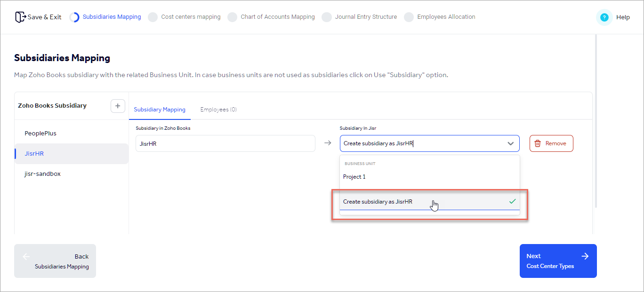Open Help via the question mark icon
644x292 pixels.
pyautogui.click(x=604, y=17)
